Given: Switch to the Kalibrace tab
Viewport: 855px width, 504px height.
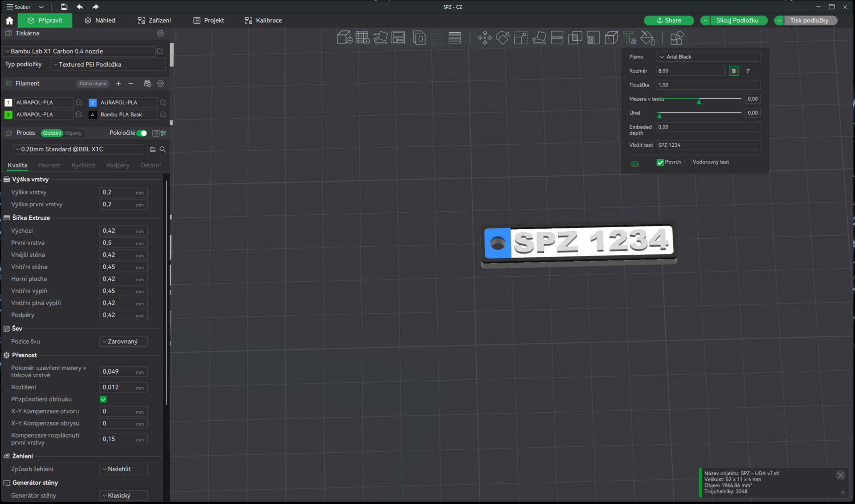Looking at the screenshot, I should pyautogui.click(x=263, y=20).
